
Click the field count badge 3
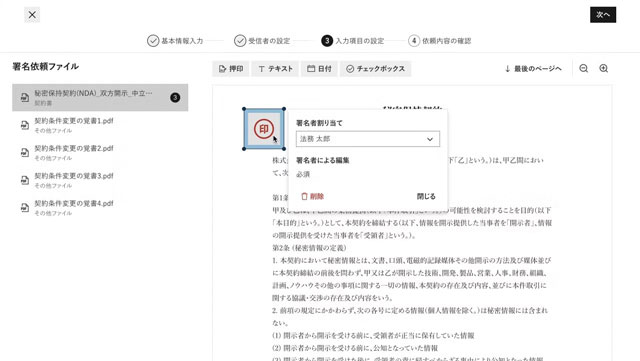(175, 98)
